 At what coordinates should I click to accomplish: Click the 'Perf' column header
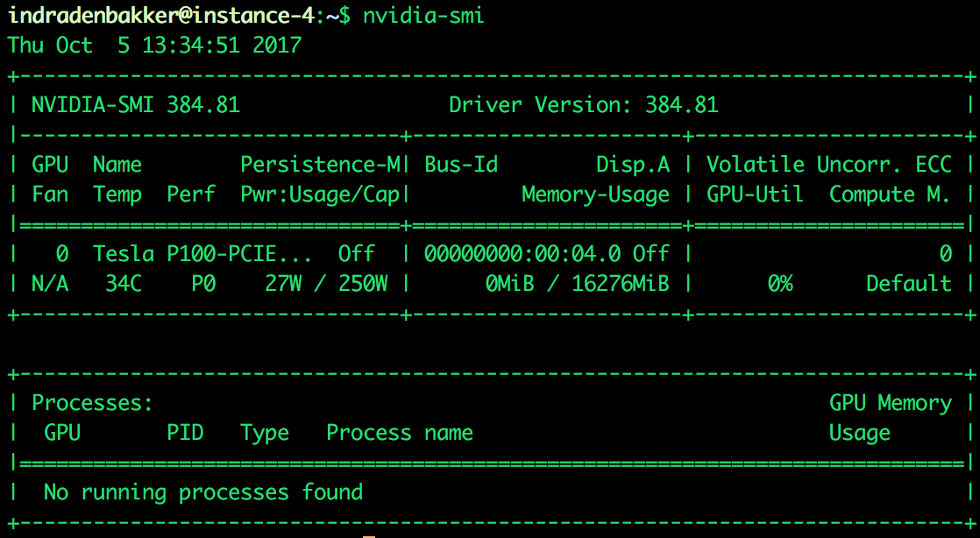190,195
